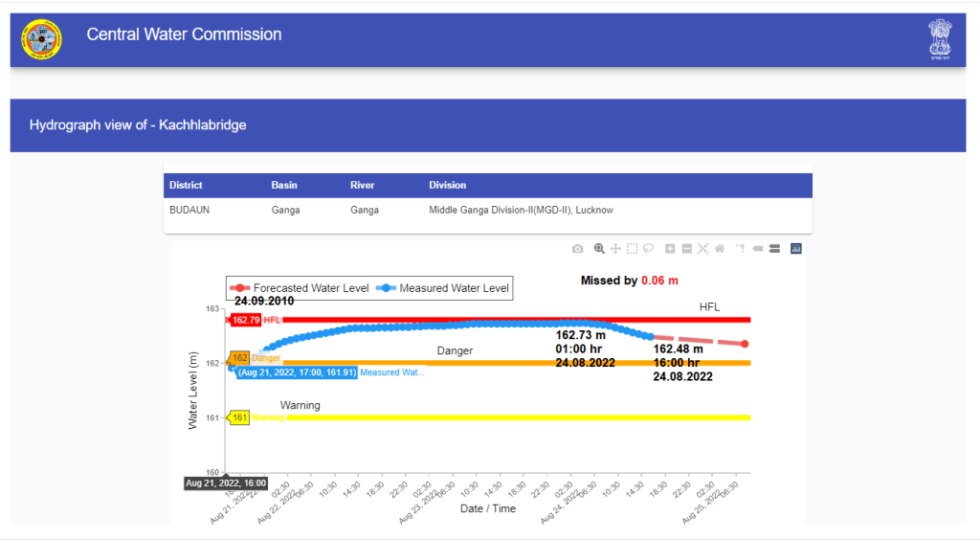
Task: Click the Central Water Commission title
Action: tap(184, 34)
